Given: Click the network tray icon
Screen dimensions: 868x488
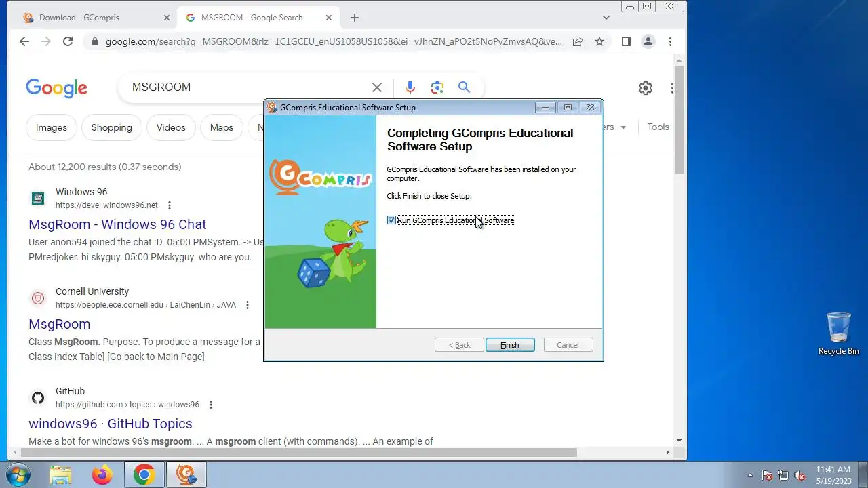Looking at the screenshot, I should click(783, 475).
